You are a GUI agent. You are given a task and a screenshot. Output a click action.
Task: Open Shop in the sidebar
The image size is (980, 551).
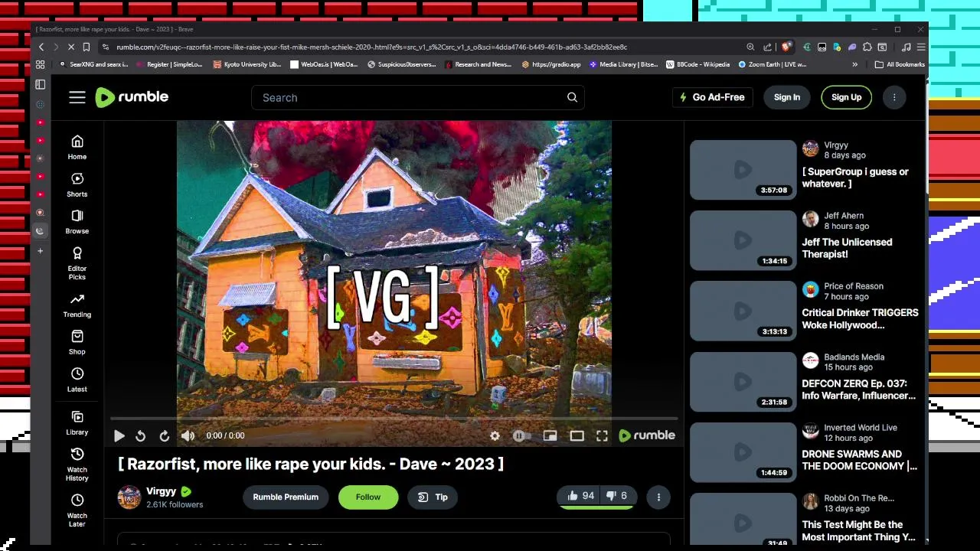77,342
